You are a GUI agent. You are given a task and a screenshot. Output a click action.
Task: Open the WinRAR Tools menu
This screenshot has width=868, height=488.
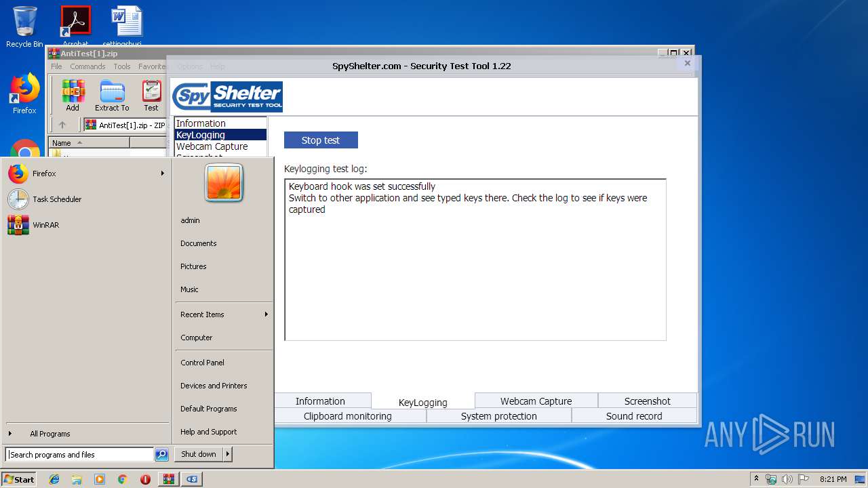point(122,66)
